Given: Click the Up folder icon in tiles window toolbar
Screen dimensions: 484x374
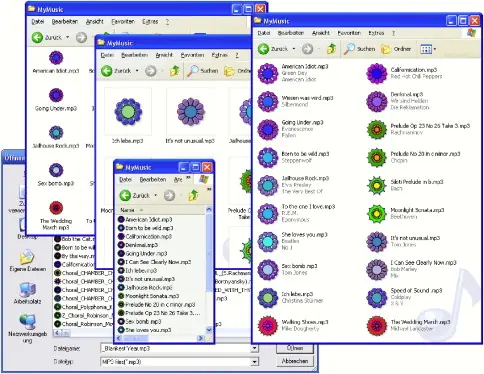Looking at the screenshot, I should (x=331, y=49).
